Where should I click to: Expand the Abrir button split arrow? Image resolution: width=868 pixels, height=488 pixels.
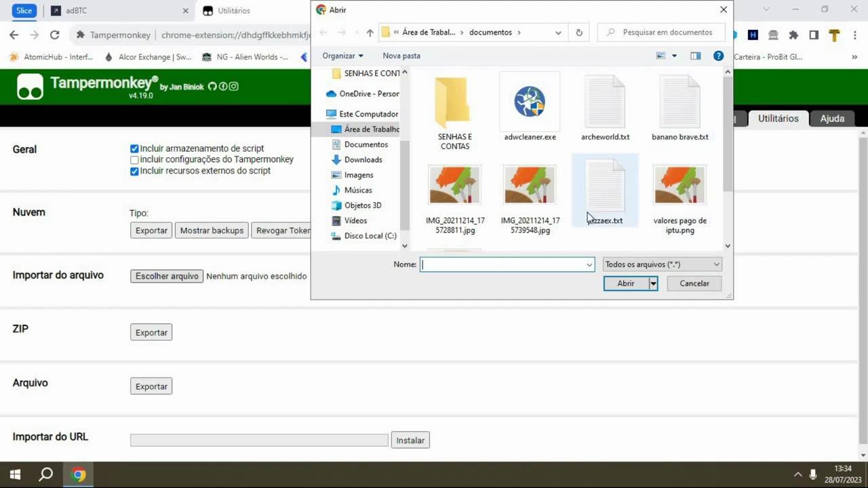[653, 283]
